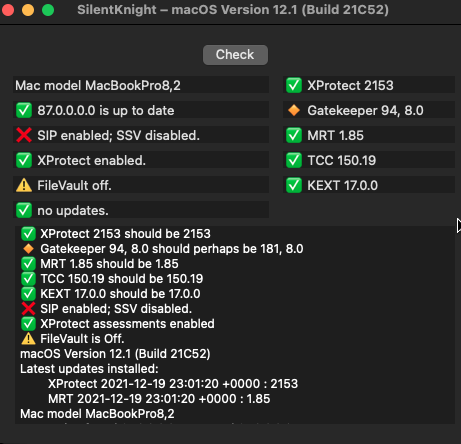The height and width of the screenshot is (444, 461).
Task: Select 'no updates.' text
Action: pyautogui.click(x=73, y=210)
